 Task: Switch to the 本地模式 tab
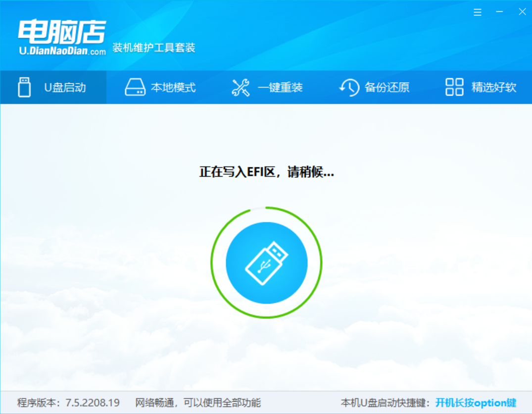coord(160,87)
